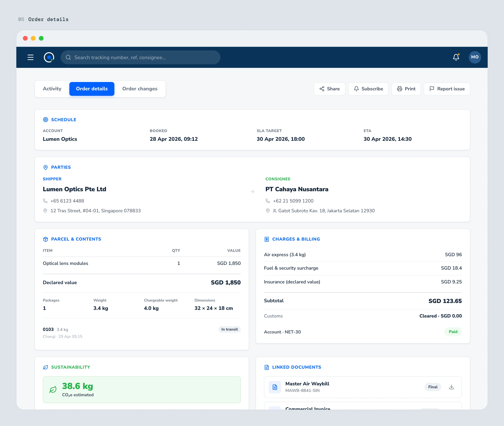
Task: Click the ETA value 30 Apr 2026, 14:30
Action: (387, 139)
